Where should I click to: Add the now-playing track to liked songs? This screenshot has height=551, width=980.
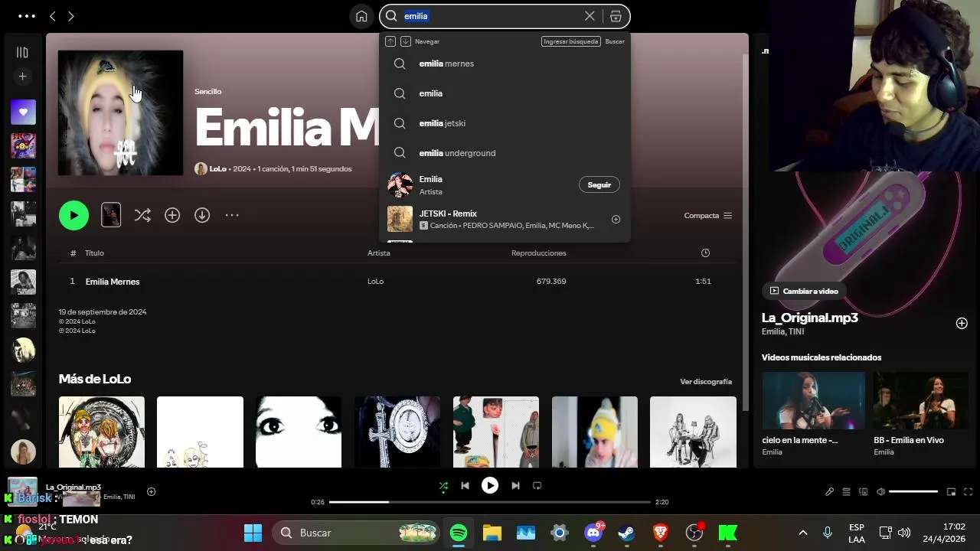coord(151,491)
